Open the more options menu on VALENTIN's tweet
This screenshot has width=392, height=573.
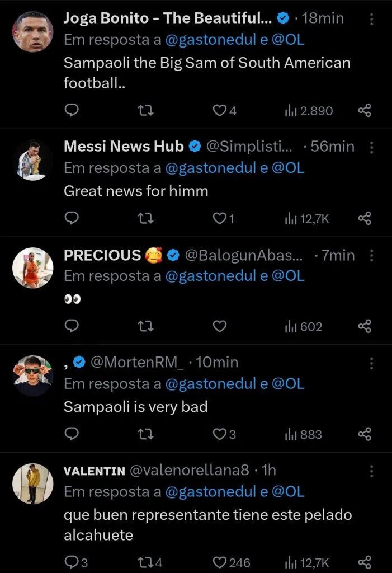click(x=371, y=470)
